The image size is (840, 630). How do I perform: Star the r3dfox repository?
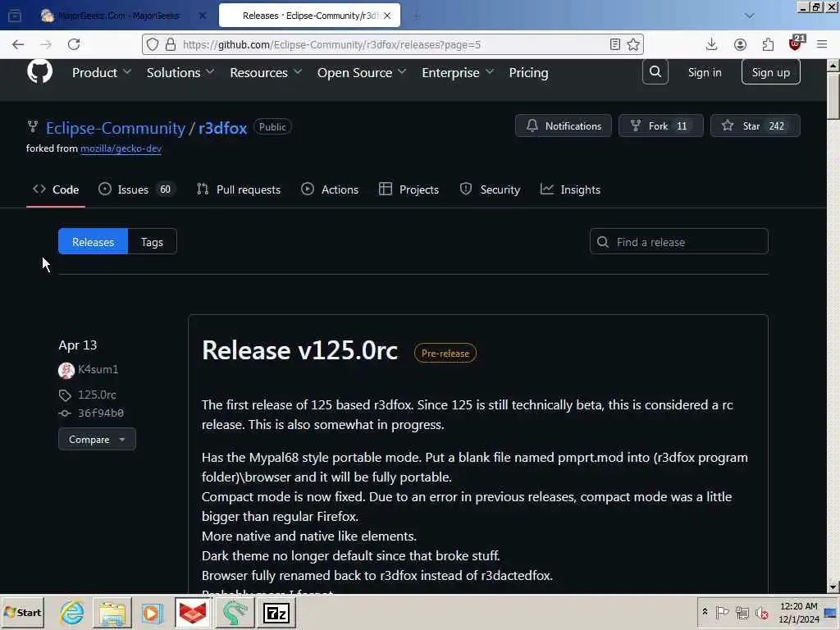[756, 126]
